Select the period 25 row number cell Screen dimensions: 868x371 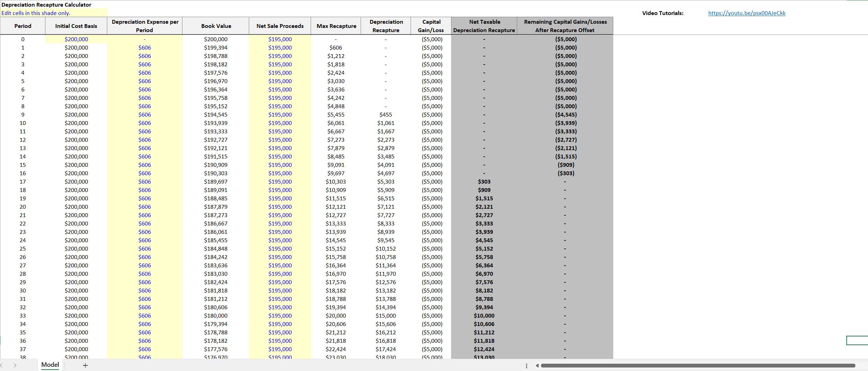(23, 248)
